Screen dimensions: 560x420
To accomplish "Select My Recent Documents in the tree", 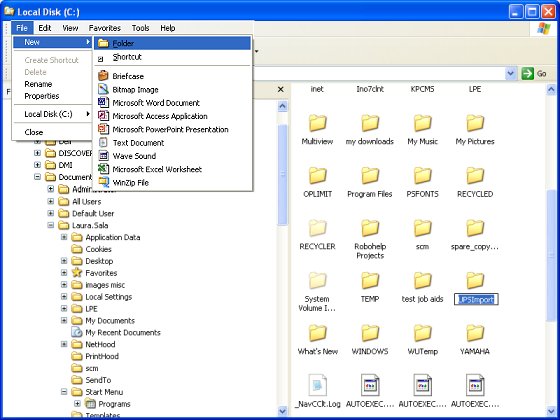I will point(116,332).
